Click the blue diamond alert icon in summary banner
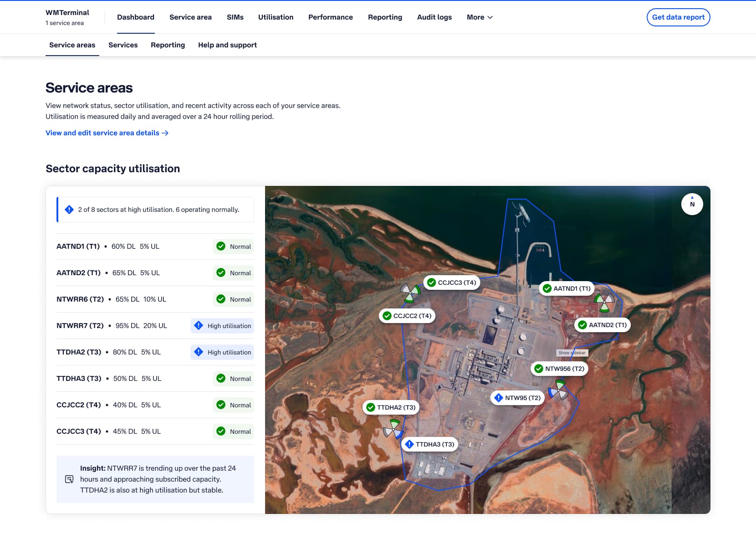 pyautogui.click(x=69, y=210)
